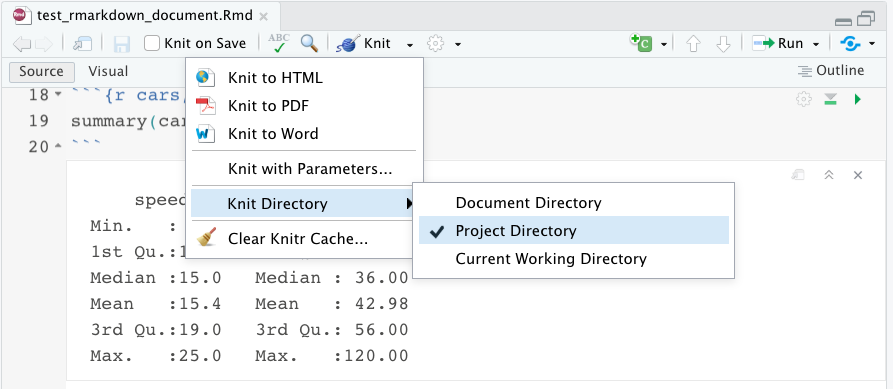Click the Mean : 42.98 output value
Image resolution: width=893 pixels, height=389 pixels.
coord(331,304)
